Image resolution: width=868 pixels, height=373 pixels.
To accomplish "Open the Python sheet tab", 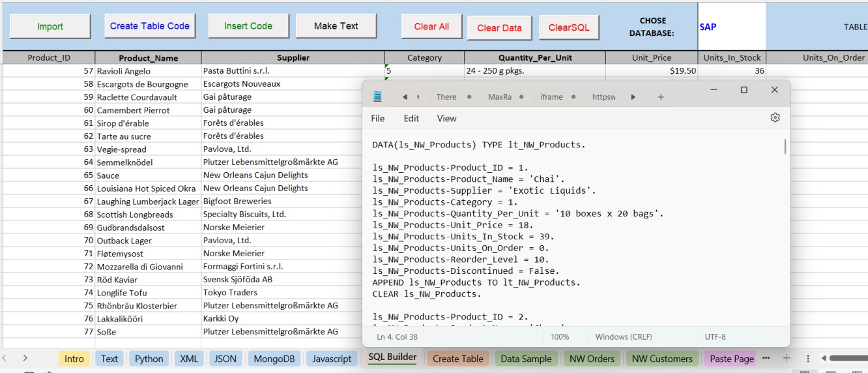I will click(149, 359).
